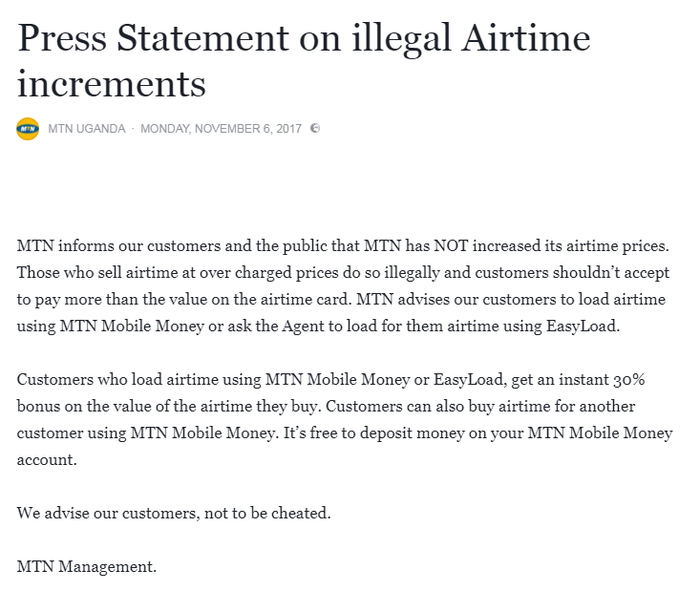The height and width of the screenshot is (612, 700).
Task: Click the MTN Uganda round logo avatar
Action: (x=28, y=129)
